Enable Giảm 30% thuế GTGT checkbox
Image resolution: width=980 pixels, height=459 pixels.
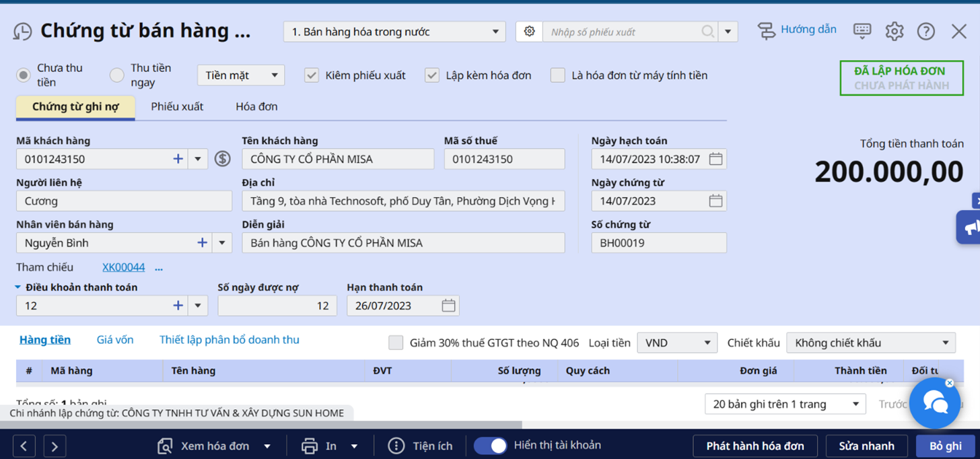pyautogui.click(x=396, y=343)
